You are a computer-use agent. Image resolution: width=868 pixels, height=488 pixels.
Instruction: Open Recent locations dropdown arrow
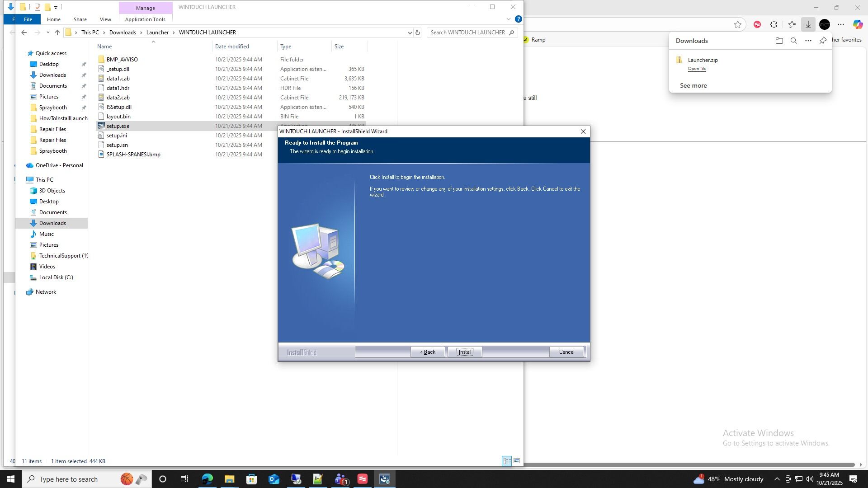click(x=48, y=33)
